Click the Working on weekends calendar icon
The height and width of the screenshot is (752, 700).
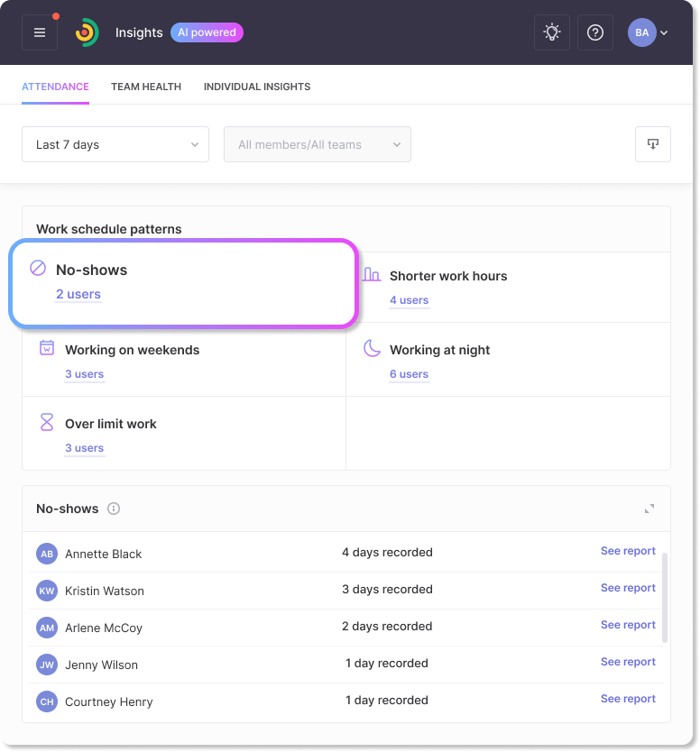(x=47, y=348)
